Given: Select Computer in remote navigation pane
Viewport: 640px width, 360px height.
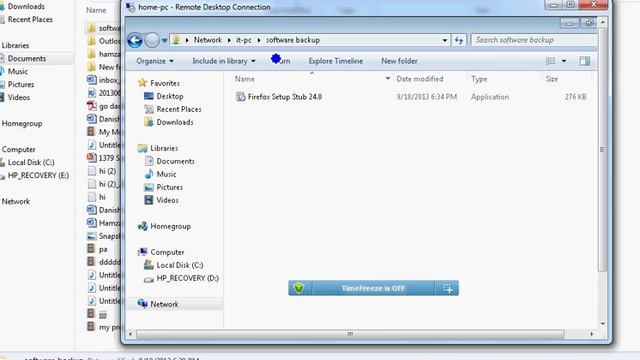Looking at the screenshot, I should (x=167, y=252).
